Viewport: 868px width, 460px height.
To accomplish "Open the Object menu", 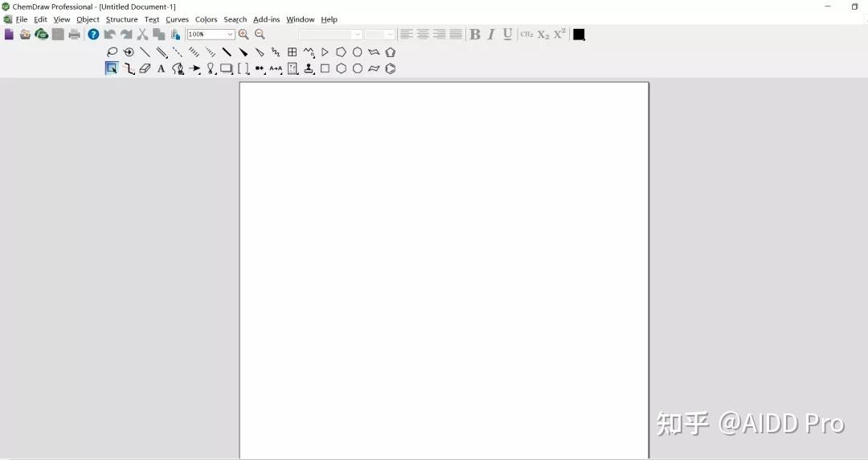I will point(88,19).
